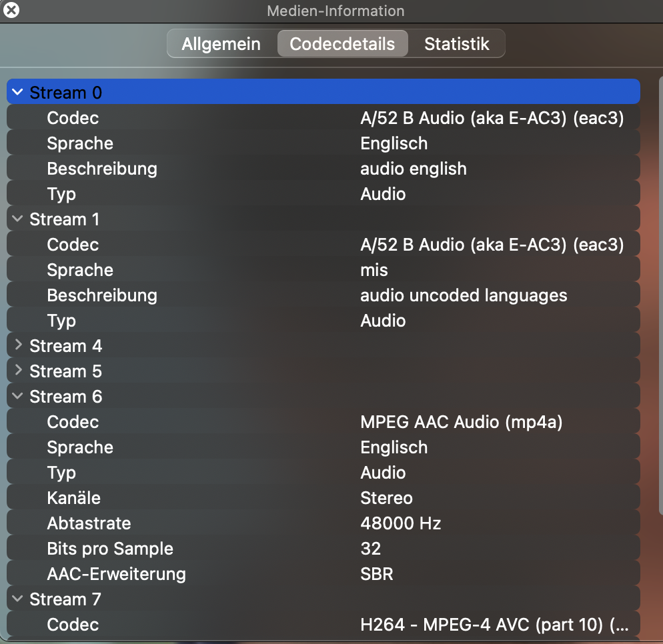This screenshot has width=663, height=644.
Task: Select Stream 1 Sprache mis row
Action: point(323,269)
